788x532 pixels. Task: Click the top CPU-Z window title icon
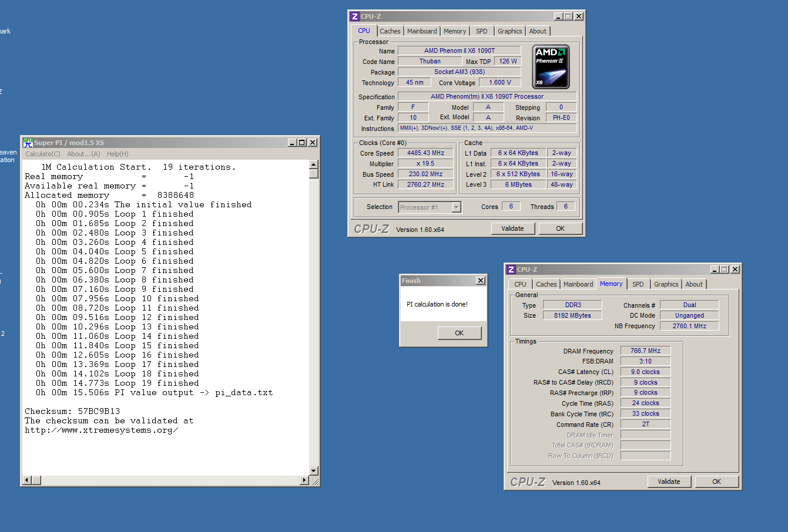tap(354, 16)
